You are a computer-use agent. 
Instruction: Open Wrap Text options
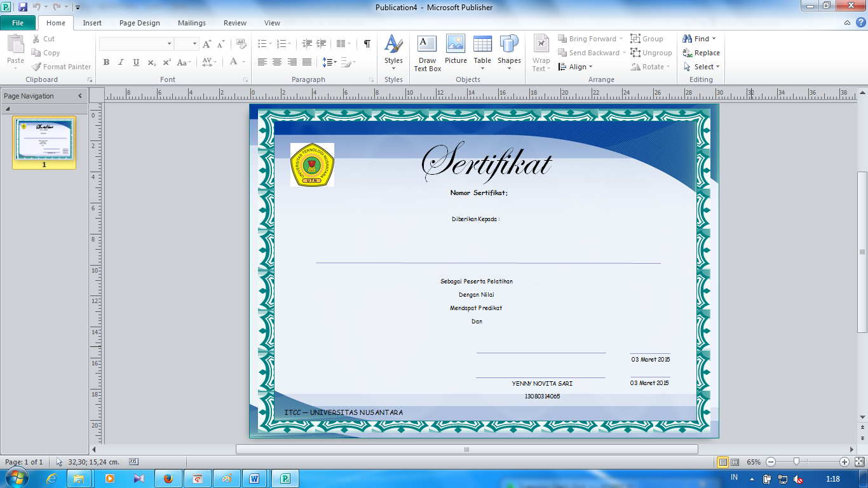coord(541,53)
